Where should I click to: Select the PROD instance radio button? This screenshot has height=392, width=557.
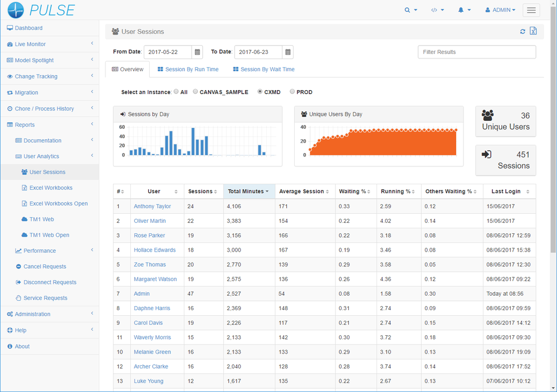pos(292,92)
